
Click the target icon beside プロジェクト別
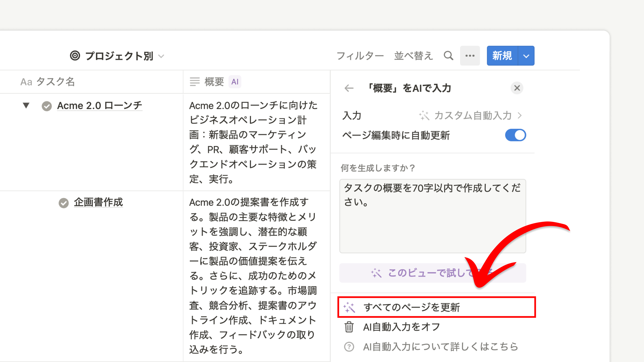75,56
